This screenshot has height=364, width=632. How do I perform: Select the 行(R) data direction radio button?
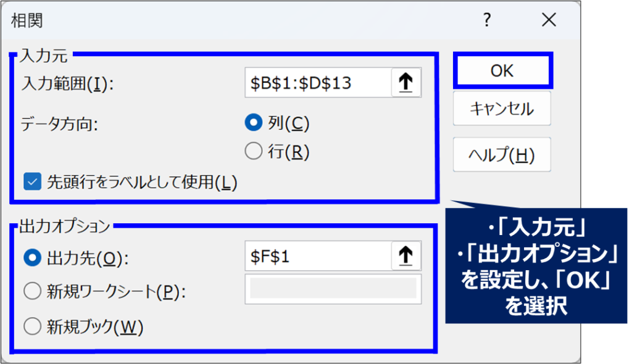click(254, 151)
